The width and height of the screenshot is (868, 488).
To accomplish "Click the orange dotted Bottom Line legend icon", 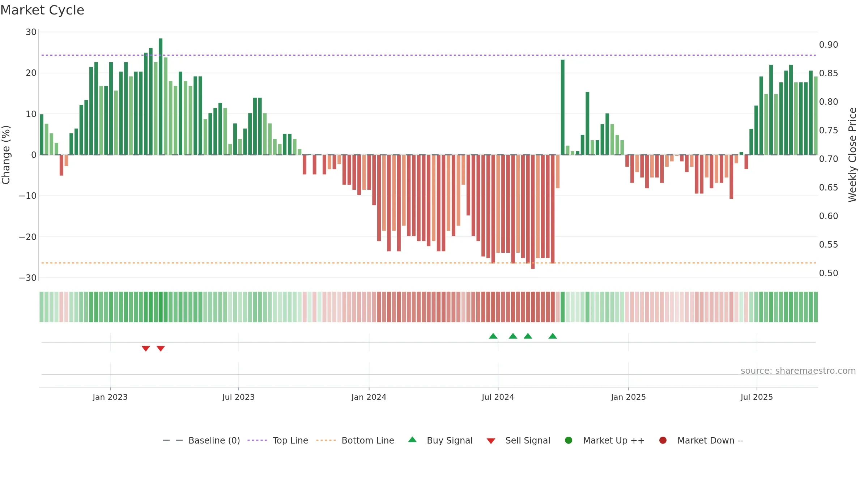I will (x=326, y=440).
